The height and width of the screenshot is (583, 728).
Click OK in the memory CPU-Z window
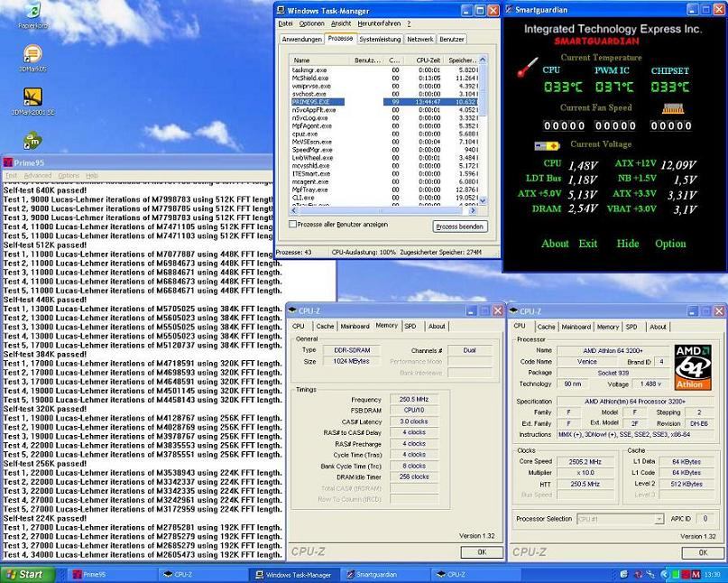482,552
